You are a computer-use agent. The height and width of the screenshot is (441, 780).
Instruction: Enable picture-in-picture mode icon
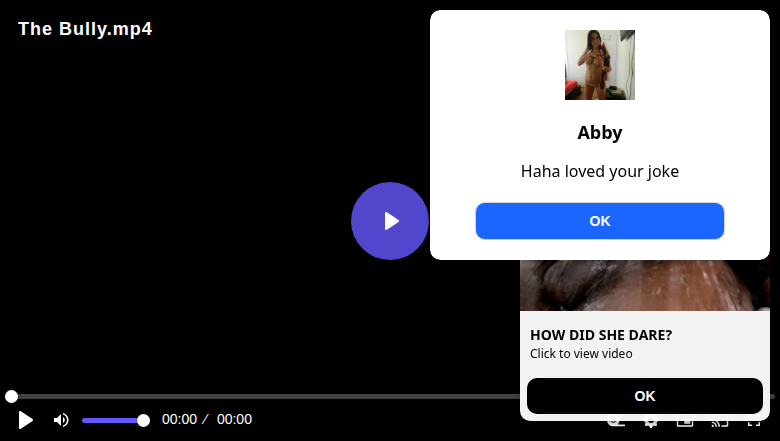[684, 424]
